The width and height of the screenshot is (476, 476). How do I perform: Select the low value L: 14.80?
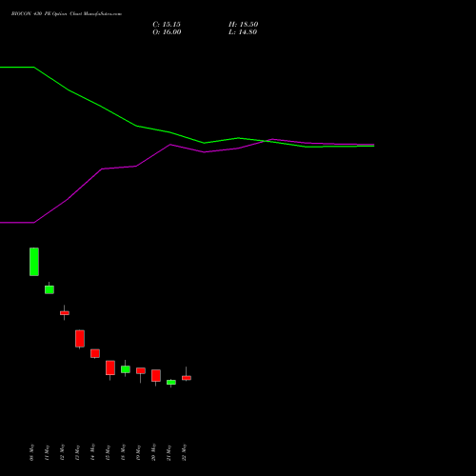(243, 32)
